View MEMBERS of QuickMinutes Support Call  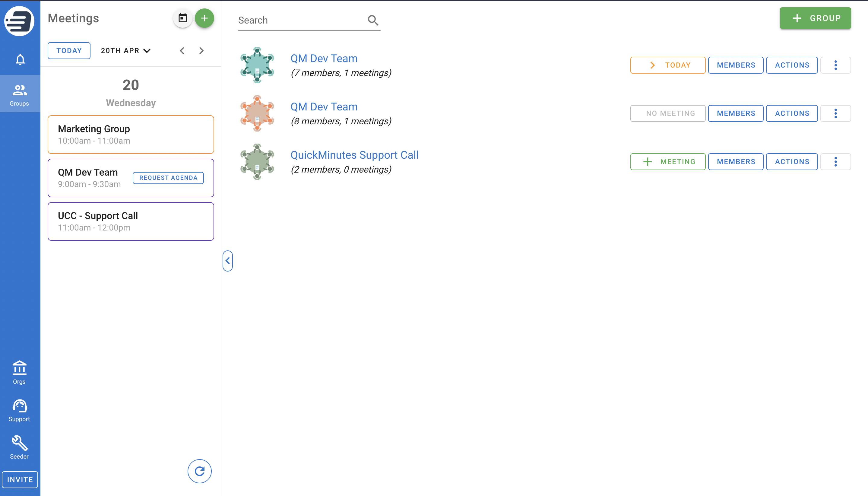[736, 162]
